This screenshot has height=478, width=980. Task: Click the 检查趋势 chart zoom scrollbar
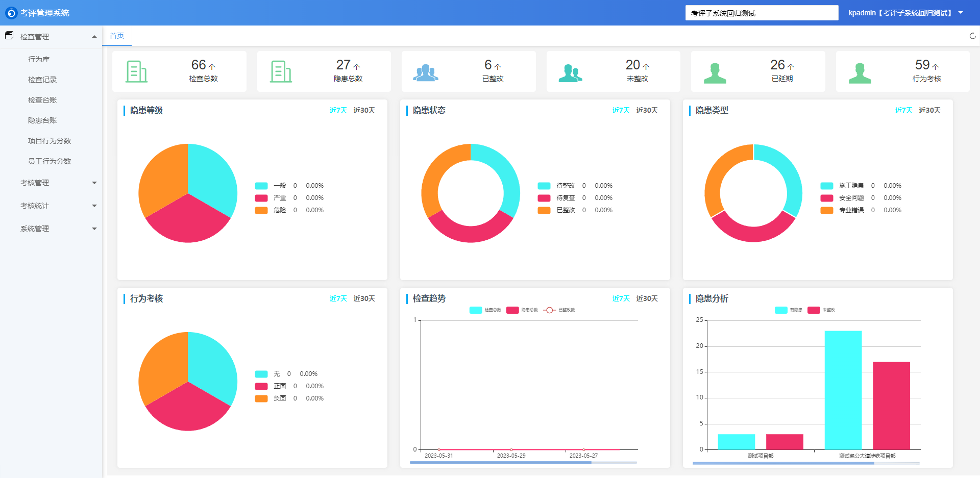pos(523,463)
